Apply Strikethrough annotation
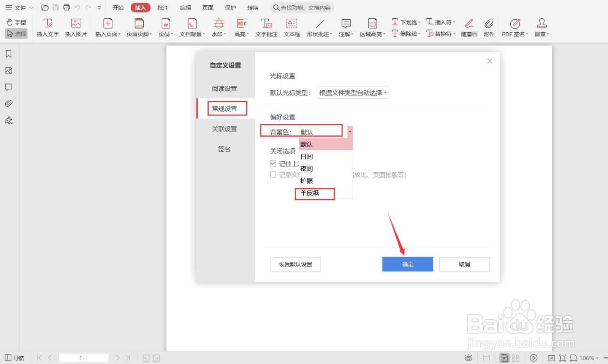Image resolution: width=608 pixels, height=364 pixels. [x=406, y=34]
